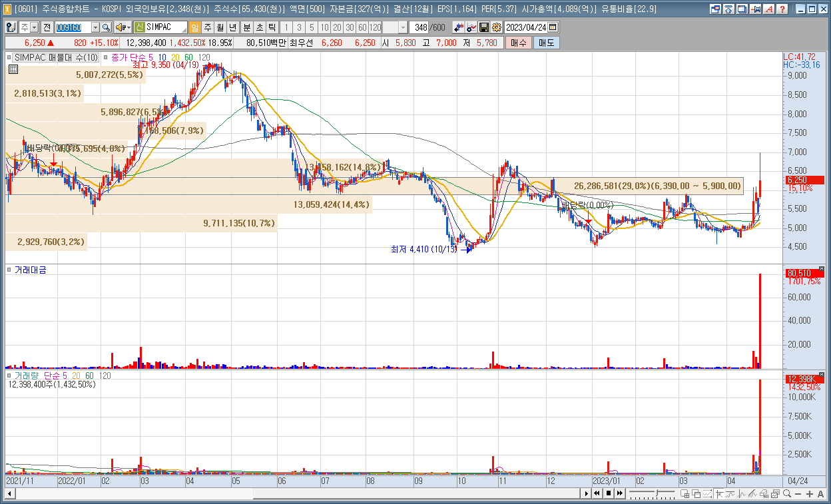This screenshot has width=831, height=504.
Task: Select the 일 daily period toggle
Action: point(195,27)
